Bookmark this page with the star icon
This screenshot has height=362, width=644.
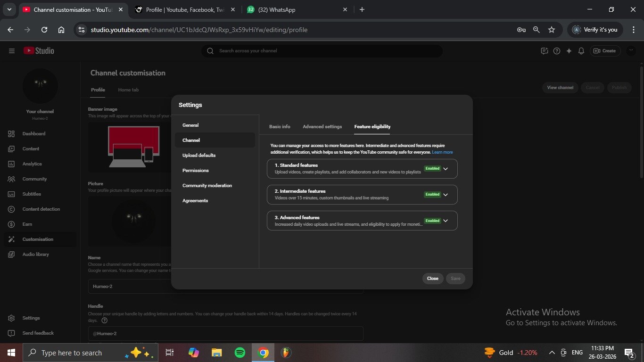click(552, 30)
